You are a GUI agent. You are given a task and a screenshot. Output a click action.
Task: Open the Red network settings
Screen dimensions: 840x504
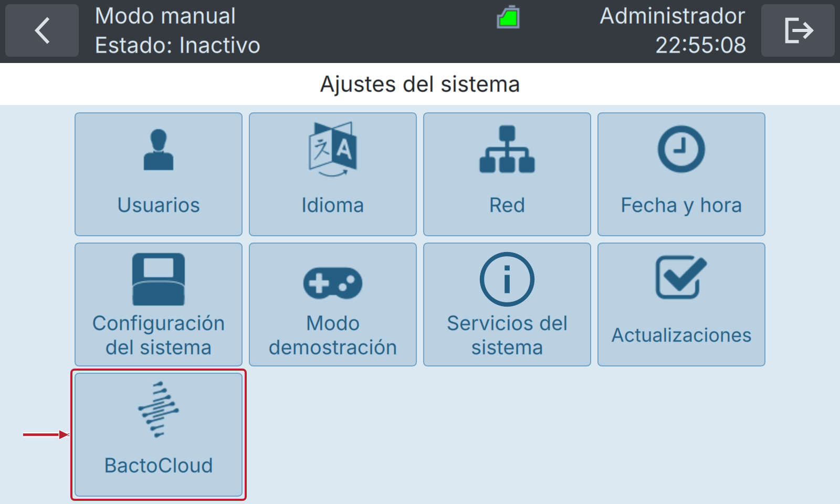click(x=507, y=174)
